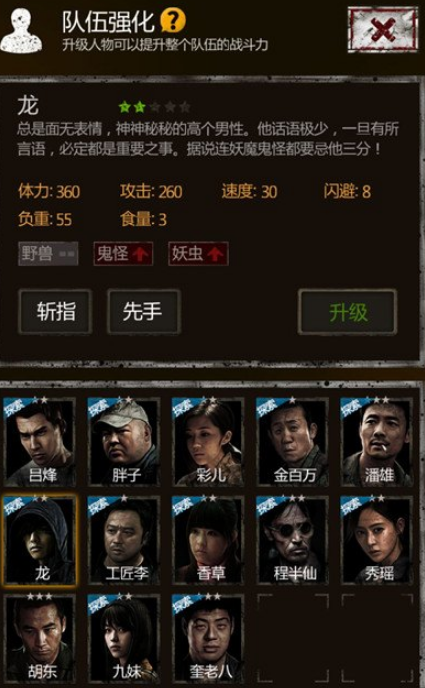Open the orange question mark help icon
The width and height of the screenshot is (425, 688).
pyautogui.click(x=173, y=20)
